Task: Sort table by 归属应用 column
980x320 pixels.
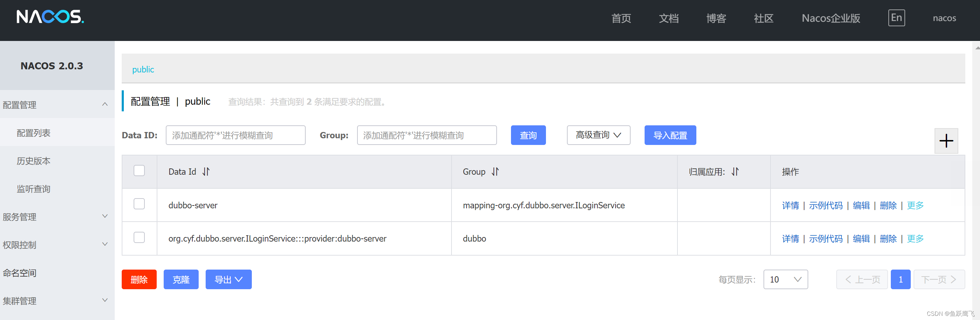Action: (735, 172)
